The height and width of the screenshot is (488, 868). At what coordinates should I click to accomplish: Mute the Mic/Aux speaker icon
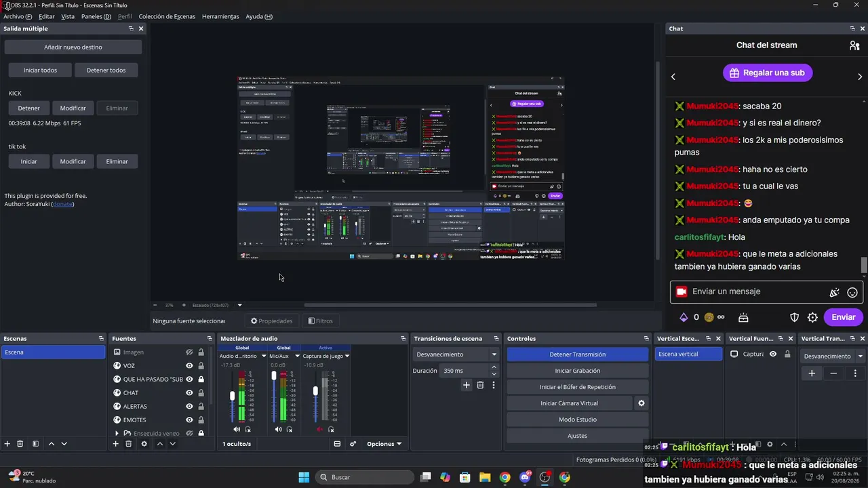[278, 429]
